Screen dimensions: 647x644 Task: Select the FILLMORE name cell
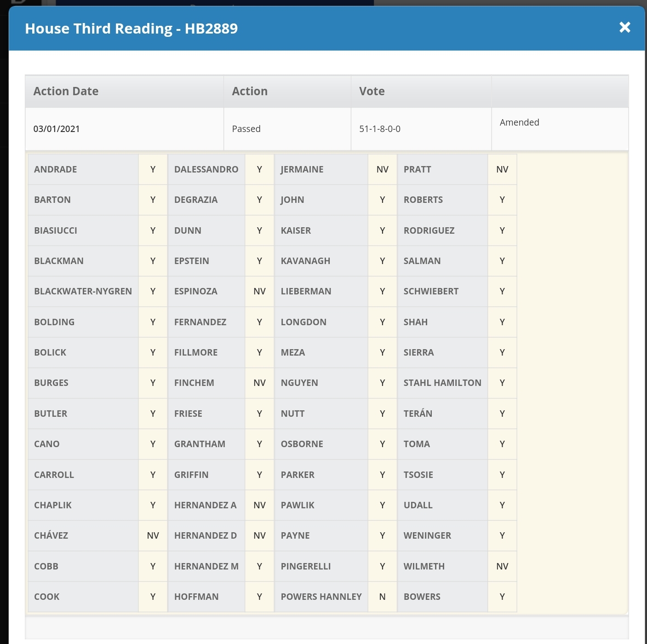[x=206, y=352]
